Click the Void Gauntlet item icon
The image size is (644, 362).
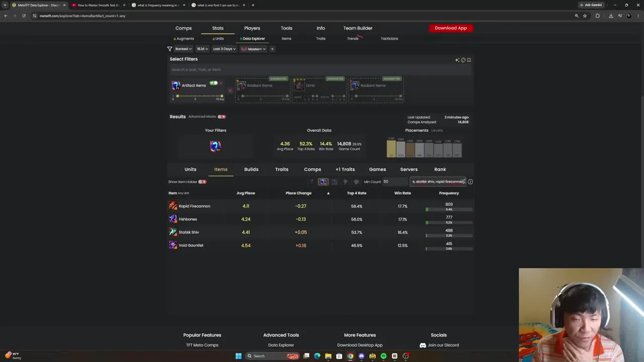coord(173,245)
